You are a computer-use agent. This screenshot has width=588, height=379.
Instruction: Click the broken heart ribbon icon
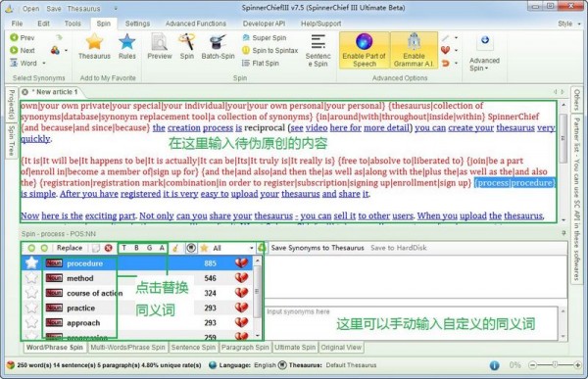tap(446, 50)
